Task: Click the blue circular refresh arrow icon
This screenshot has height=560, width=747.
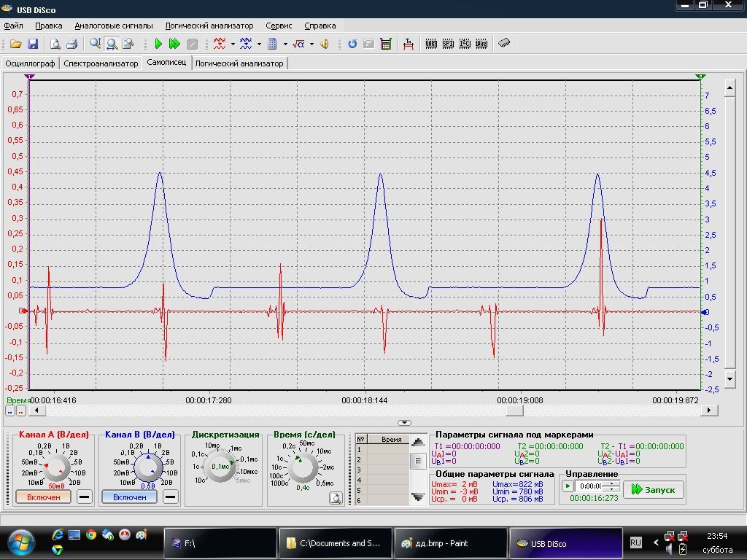Action: click(x=352, y=44)
